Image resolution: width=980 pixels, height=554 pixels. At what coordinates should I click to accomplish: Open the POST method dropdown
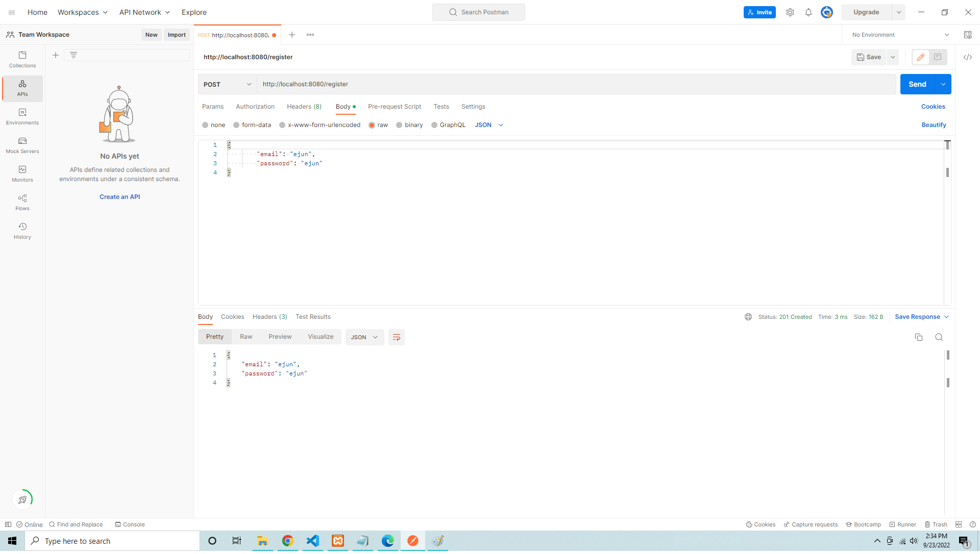227,84
